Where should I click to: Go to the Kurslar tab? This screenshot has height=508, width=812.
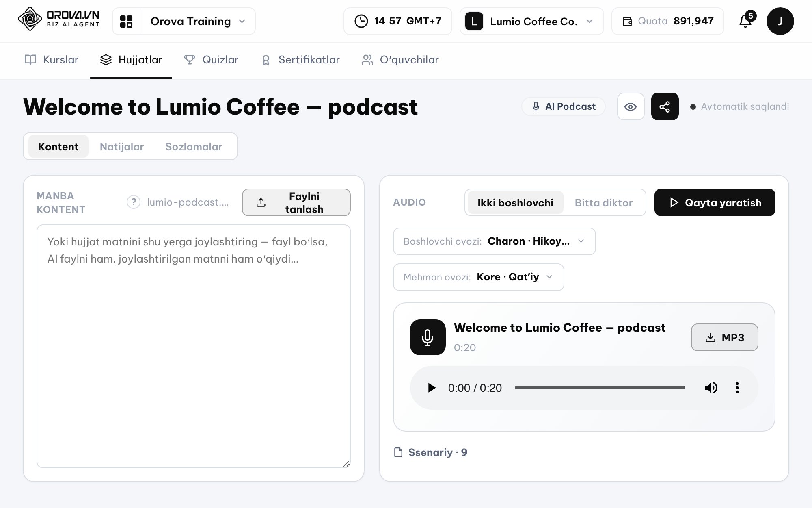52,60
